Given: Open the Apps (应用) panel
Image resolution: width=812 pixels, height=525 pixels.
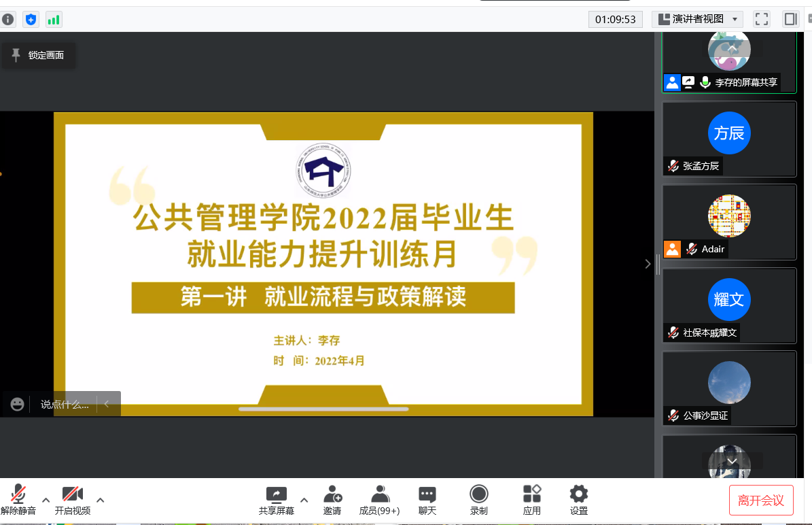Looking at the screenshot, I should (531, 501).
